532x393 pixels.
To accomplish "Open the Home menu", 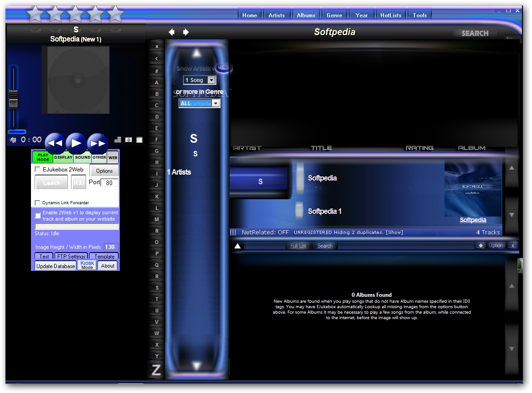I will click(250, 16).
